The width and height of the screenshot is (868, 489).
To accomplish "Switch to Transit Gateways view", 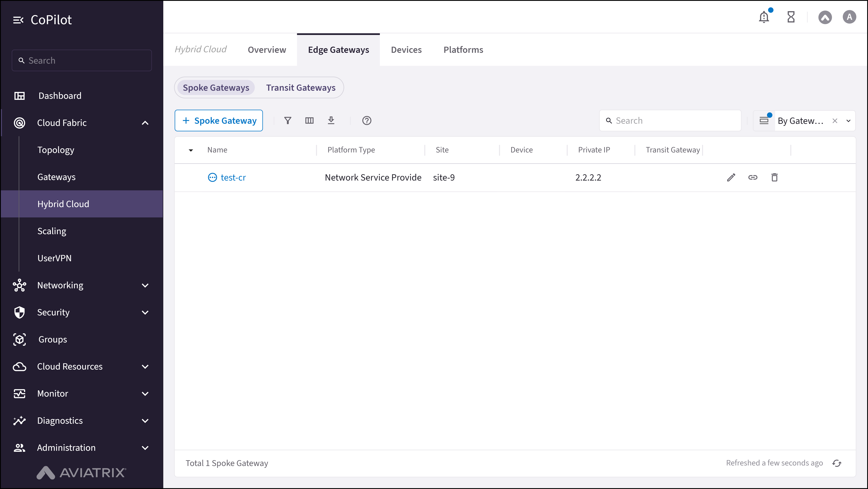I will pyautogui.click(x=301, y=87).
